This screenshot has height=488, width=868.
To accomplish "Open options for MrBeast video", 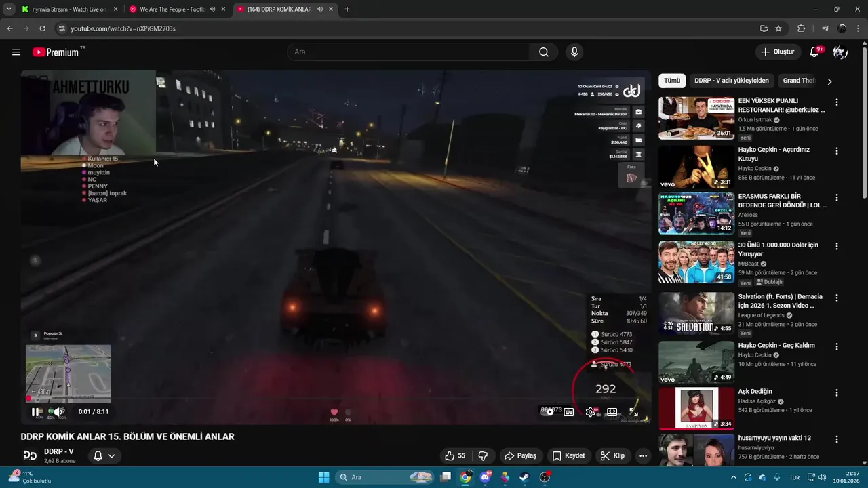I will tap(837, 247).
